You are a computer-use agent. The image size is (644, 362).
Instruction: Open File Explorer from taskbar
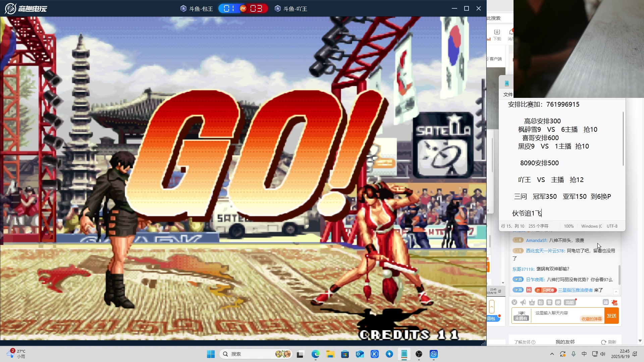pos(330,354)
